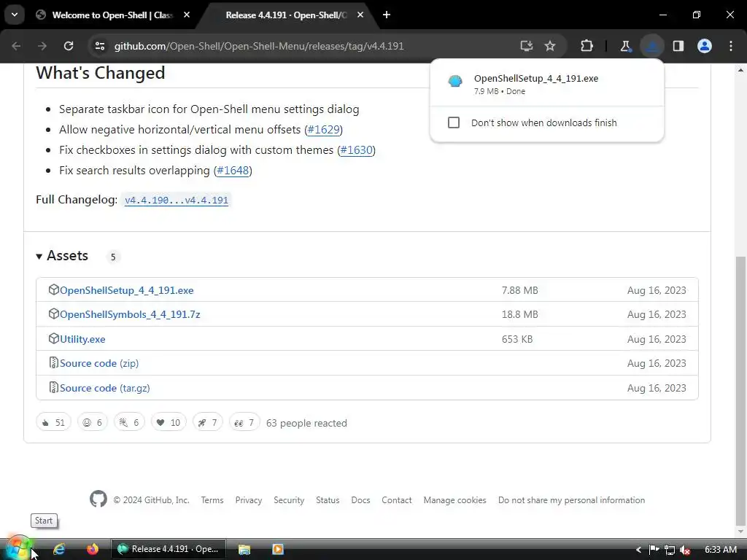
Task: Switch to Welcome to Open-Shell tab
Action: [x=113, y=15]
